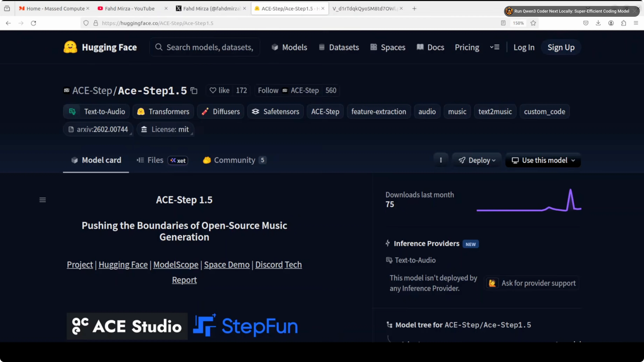The width and height of the screenshot is (644, 362).
Task: Reload the page
Action: click(x=33, y=23)
